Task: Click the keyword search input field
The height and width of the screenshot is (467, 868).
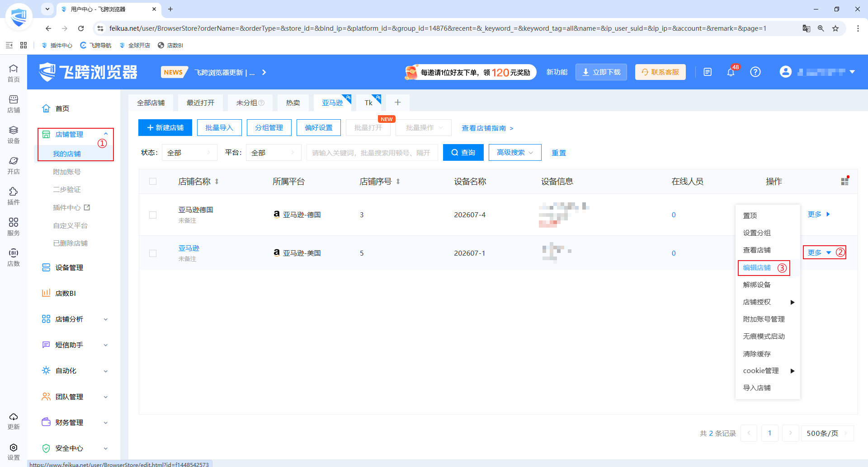Action: (x=372, y=153)
